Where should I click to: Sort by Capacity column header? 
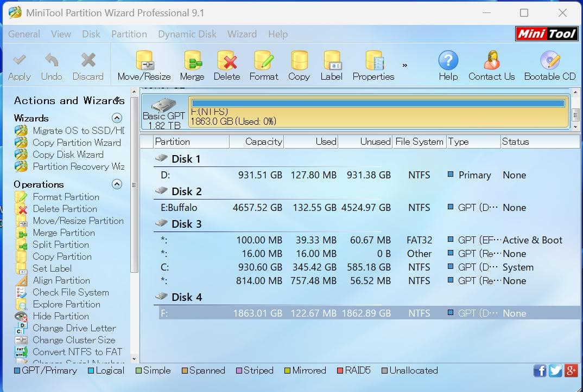click(x=257, y=142)
